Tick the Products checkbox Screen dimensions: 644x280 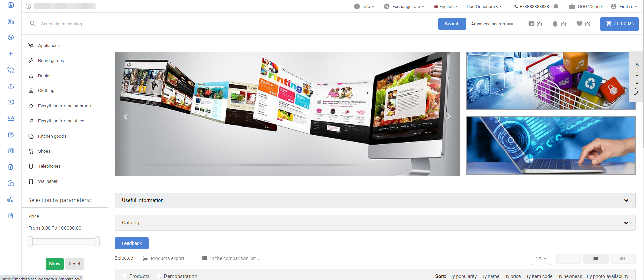click(x=124, y=276)
